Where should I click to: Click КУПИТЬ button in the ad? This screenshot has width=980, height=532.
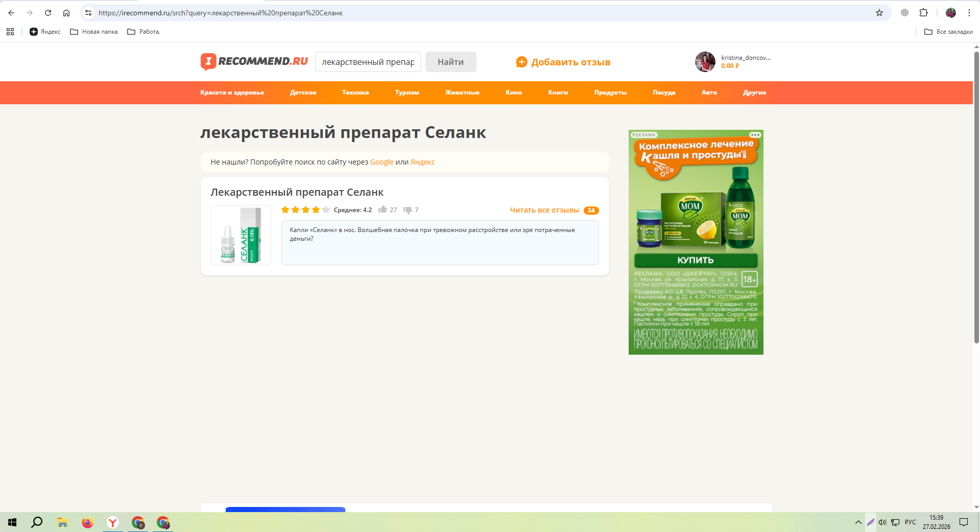click(x=696, y=260)
